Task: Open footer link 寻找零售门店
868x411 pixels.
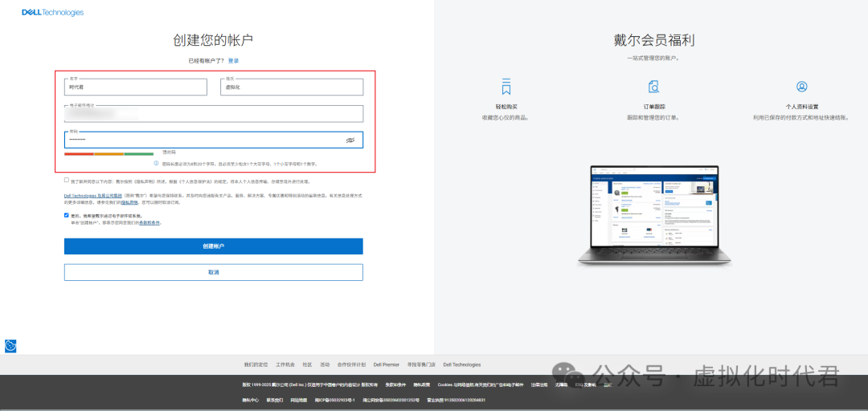Action: point(421,364)
